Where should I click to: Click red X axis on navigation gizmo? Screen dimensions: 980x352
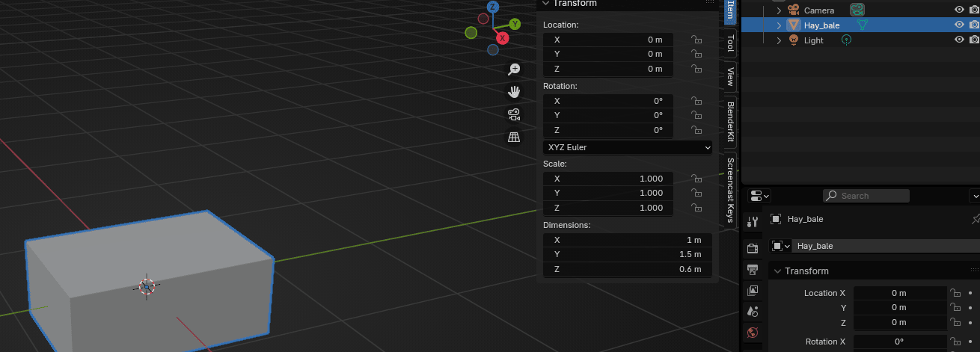(x=503, y=38)
